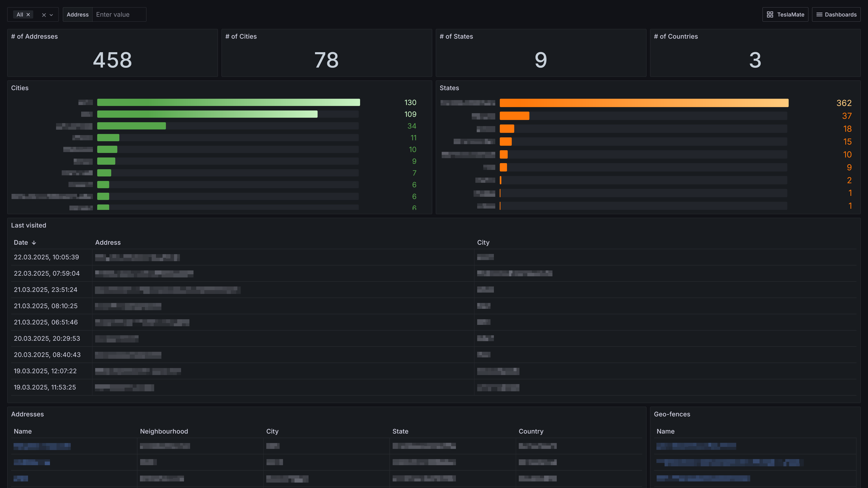Click the Country column header

click(x=531, y=432)
